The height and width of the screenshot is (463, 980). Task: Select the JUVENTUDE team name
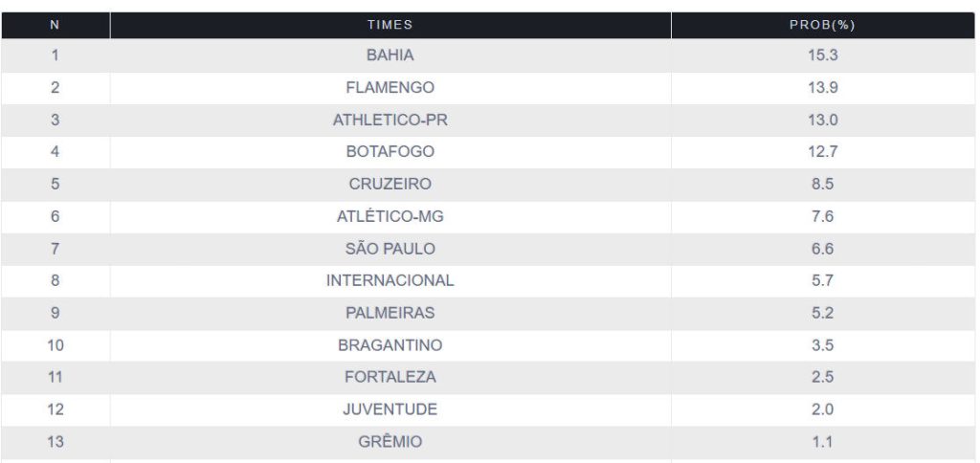pos(390,409)
